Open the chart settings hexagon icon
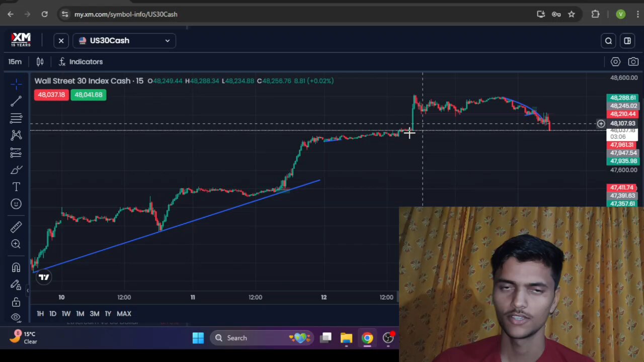This screenshot has width=644, height=362. [x=615, y=61]
